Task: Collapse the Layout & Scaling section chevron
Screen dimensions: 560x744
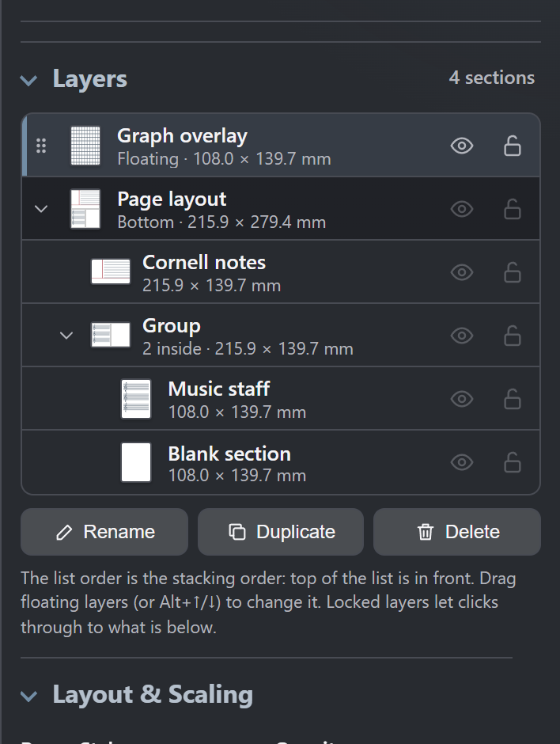Action: pyautogui.click(x=29, y=696)
